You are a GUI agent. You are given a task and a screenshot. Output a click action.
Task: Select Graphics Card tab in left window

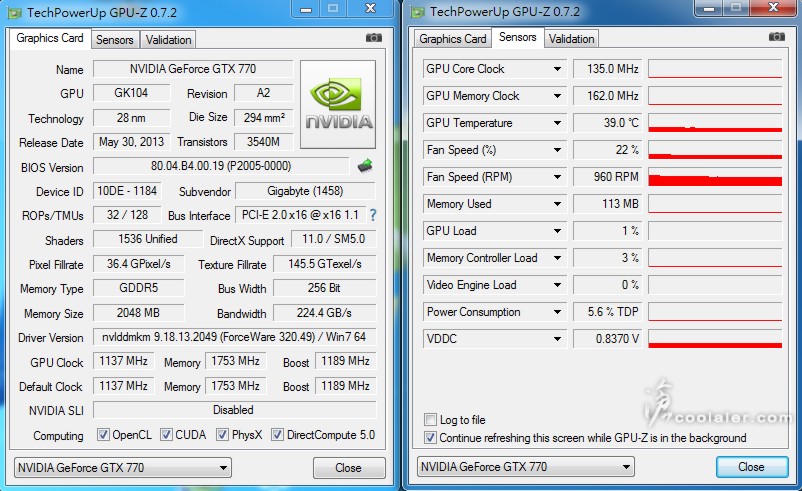pyautogui.click(x=50, y=38)
